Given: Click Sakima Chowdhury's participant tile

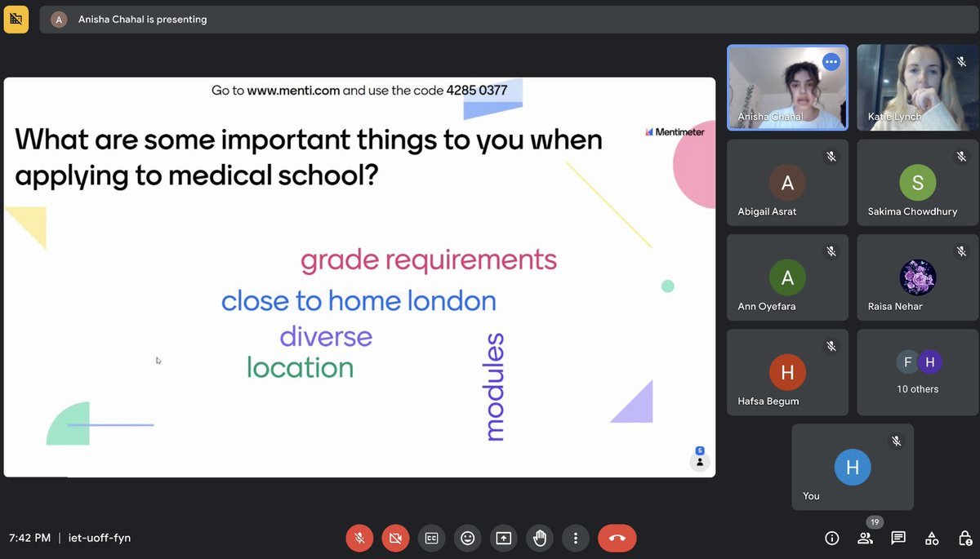Looking at the screenshot, I should pos(917,182).
